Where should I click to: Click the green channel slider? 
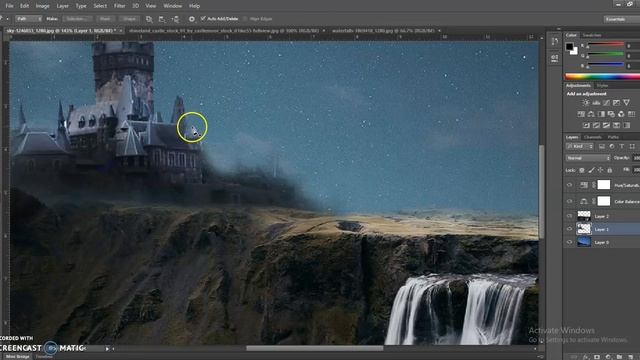pos(606,54)
